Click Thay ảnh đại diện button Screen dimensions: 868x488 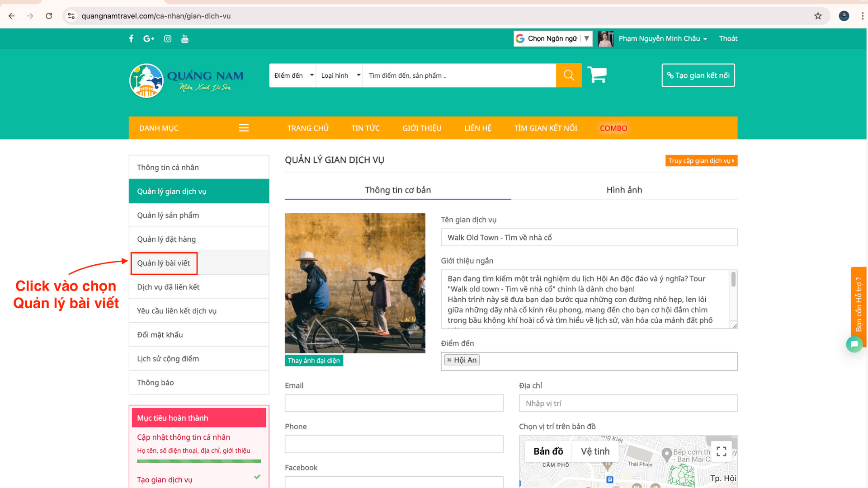[314, 361]
